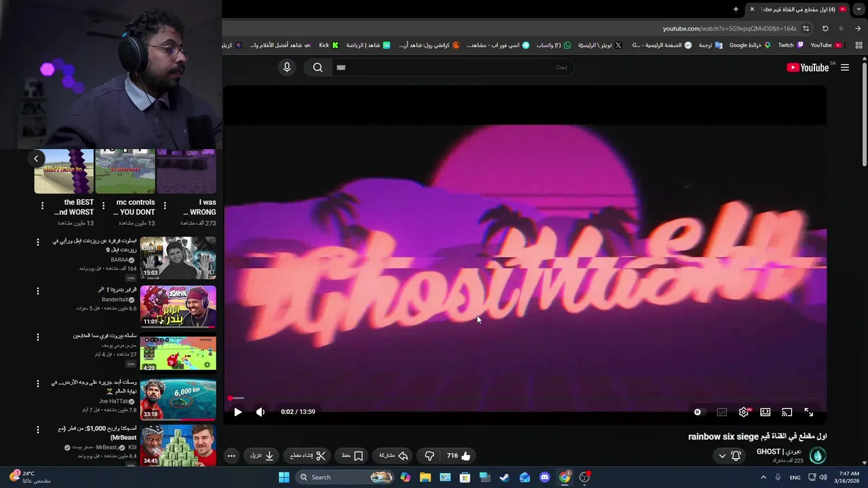Viewport: 868px width, 488px height.
Task: Open options for 'the BEST nd WORST' short
Action: (42, 205)
